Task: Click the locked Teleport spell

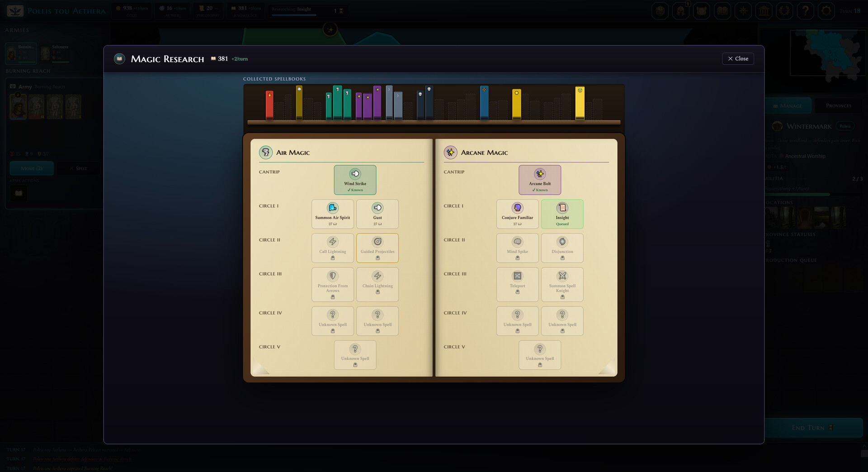Action: pyautogui.click(x=517, y=285)
